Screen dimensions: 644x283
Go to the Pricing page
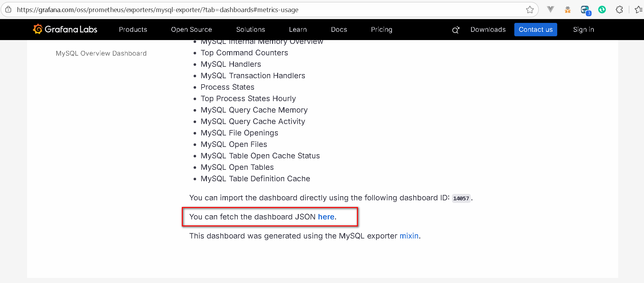click(x=381, y=30)
